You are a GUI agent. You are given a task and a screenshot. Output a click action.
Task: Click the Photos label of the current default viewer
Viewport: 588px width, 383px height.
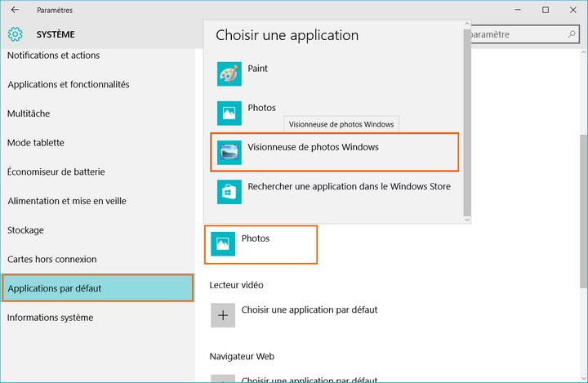coord(256,238)
